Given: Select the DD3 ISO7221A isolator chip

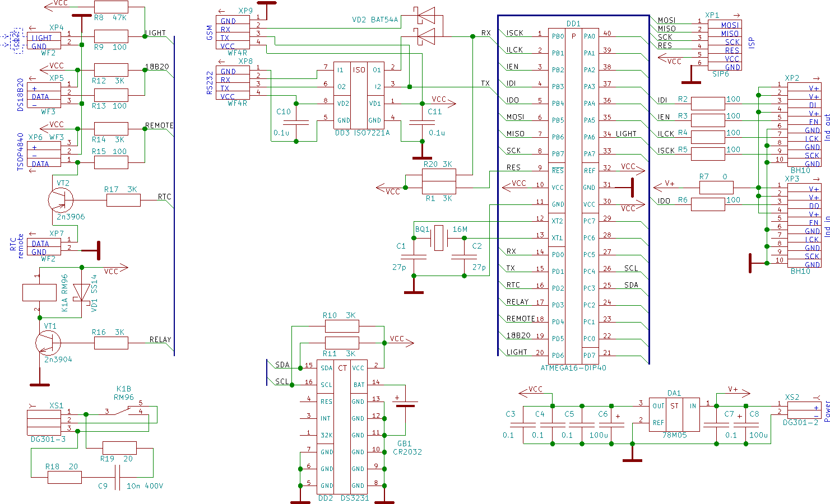Looking at the screenshot, I should [x=359, y=95].
